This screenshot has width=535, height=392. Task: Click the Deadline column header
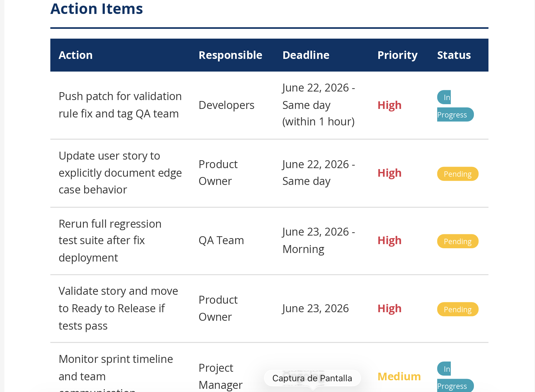click(306, 55)
